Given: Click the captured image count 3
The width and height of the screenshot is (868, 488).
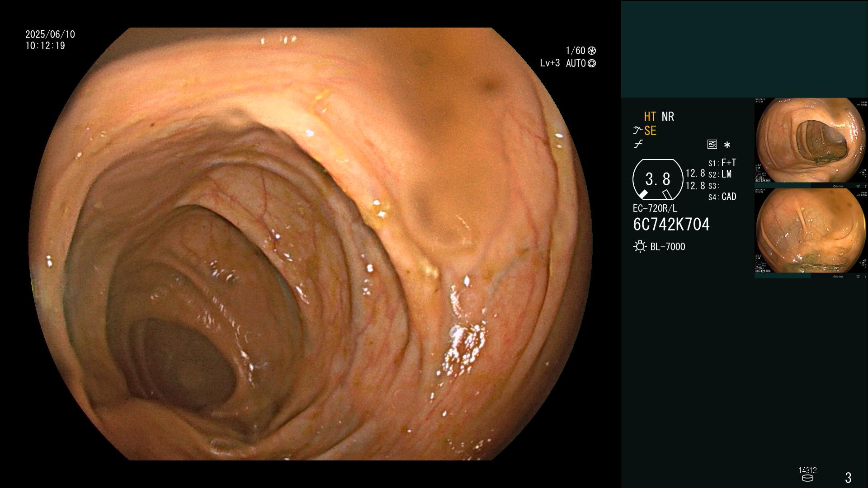Looking at the screenshot, I should 848,478.
